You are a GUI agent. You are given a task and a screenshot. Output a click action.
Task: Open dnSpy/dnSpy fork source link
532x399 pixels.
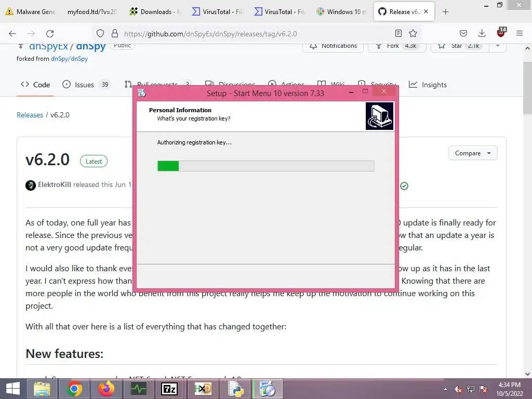[x=69, y=59]
